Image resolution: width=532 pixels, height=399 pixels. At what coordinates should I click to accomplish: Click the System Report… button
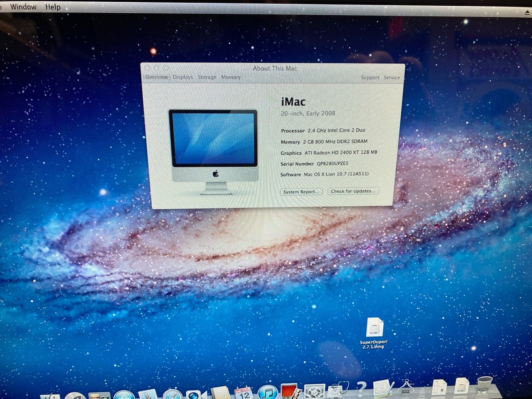click(301, 192)
